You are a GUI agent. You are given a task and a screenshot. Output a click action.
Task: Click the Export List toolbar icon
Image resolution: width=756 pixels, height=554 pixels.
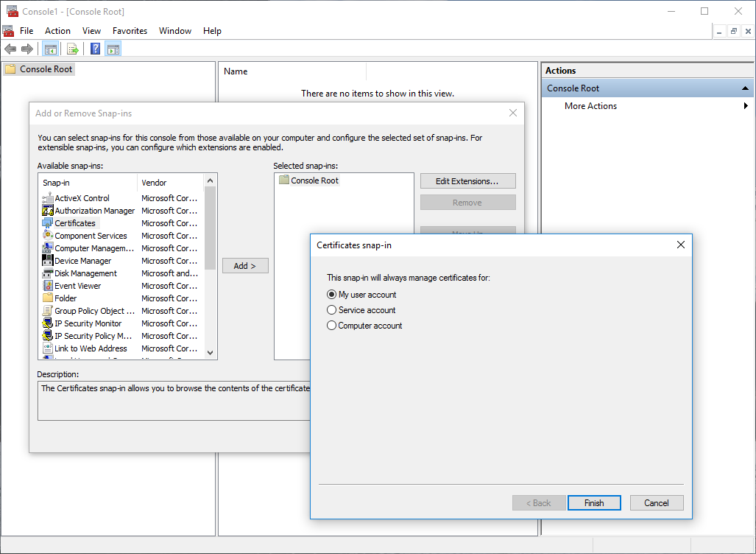72,49
